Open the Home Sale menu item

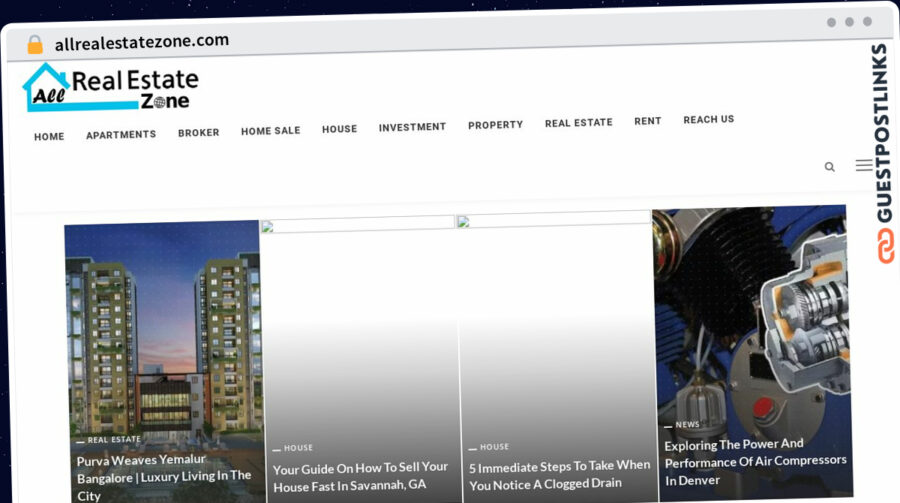tap(270, 131)
